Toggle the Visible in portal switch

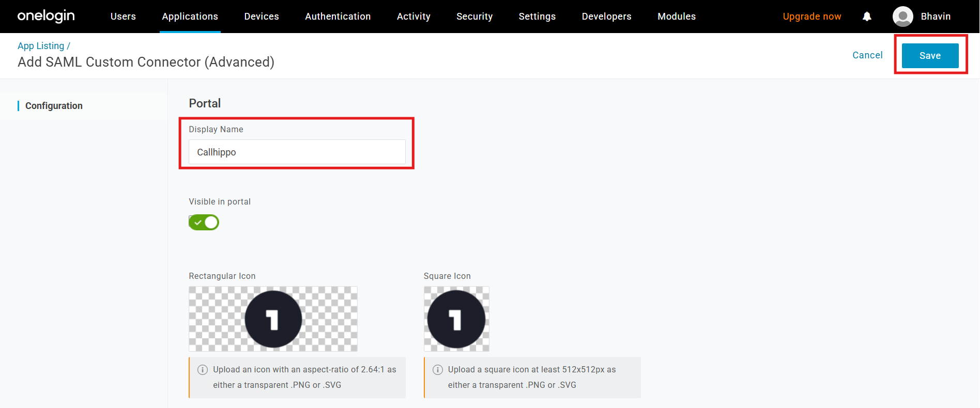pyautogui.click(x=204, y=223)
